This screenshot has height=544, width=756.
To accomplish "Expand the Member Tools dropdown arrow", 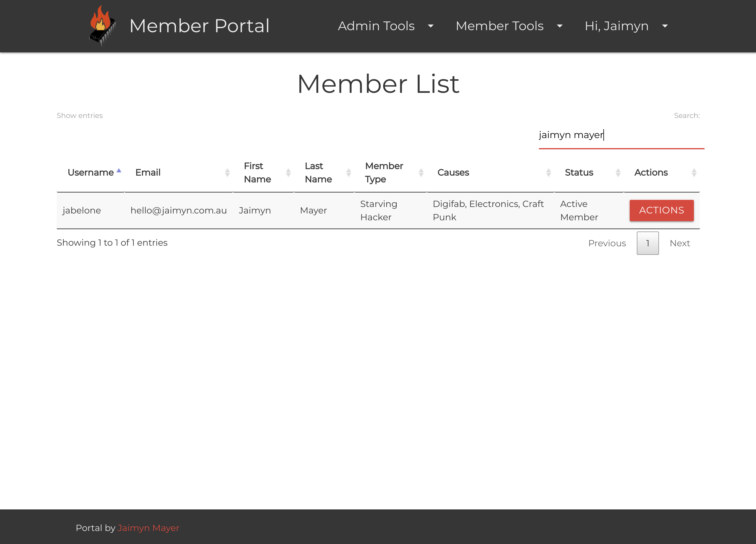I will tap(560, 26).
